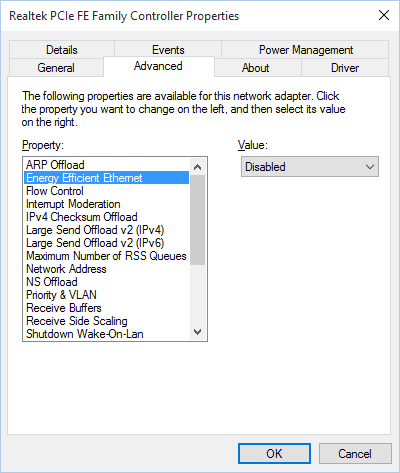The width and height of the screenshot is (400, 473).
Task: Expand the Value dropdown showing Disabled
Action: click(x=310, y=167)
